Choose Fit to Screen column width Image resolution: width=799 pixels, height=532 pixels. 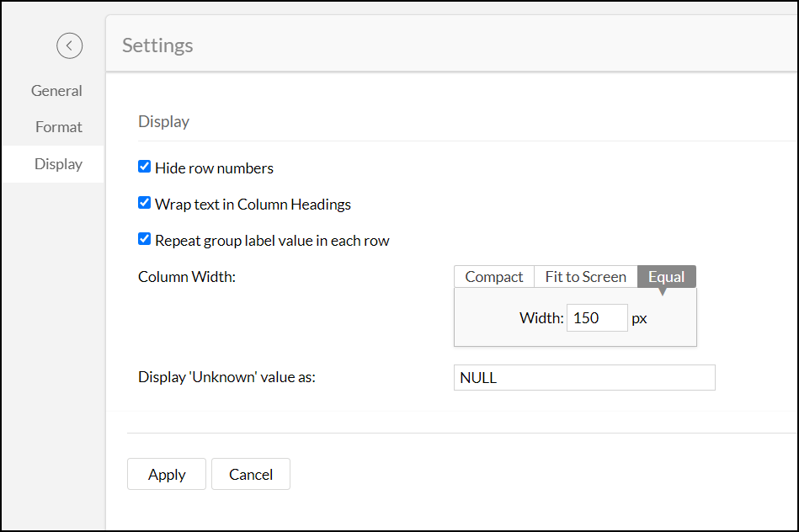click(585, 276)
